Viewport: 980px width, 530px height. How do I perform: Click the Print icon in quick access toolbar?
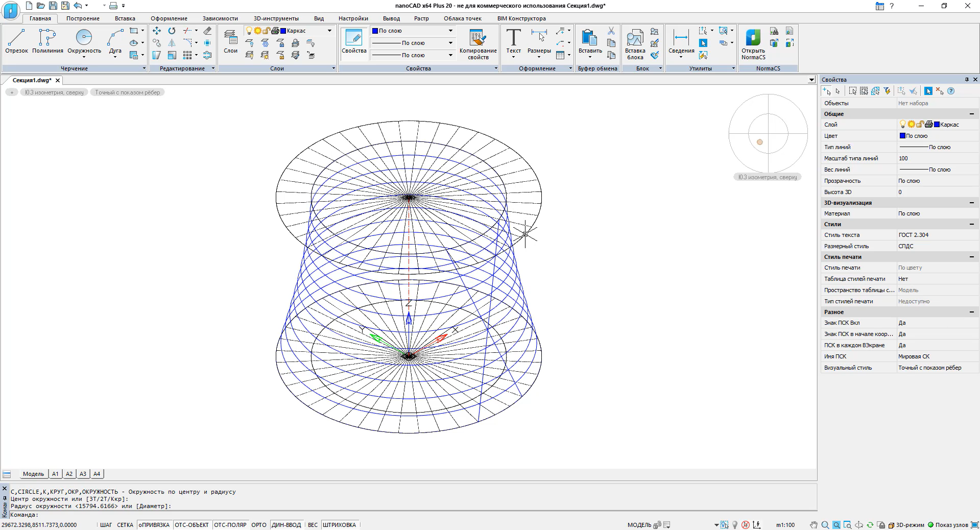113,6
